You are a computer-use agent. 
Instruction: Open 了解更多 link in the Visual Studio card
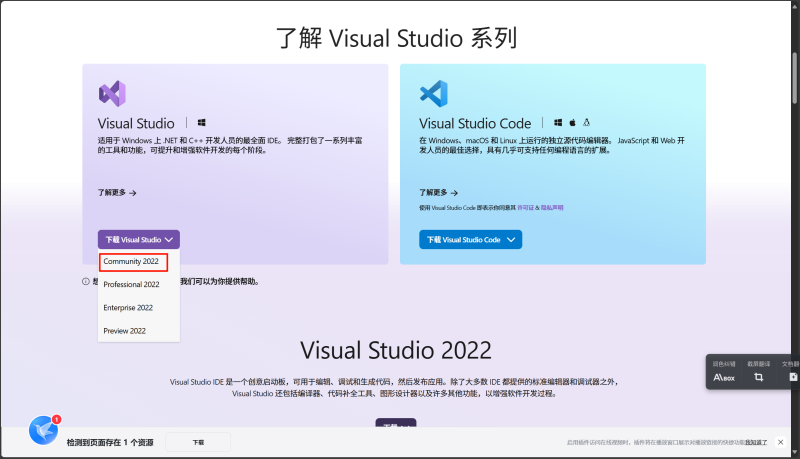click(117, 193)
